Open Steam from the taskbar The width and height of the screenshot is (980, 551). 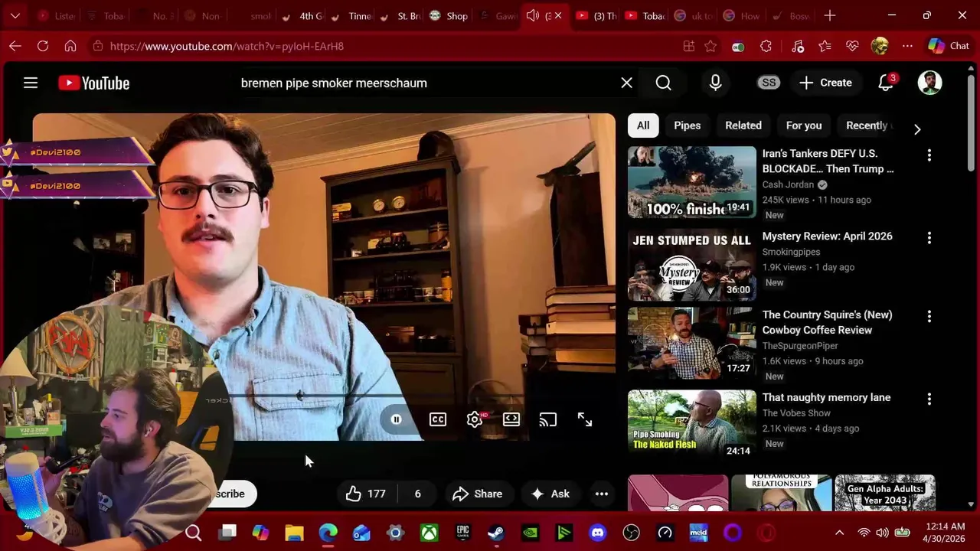coord(496,533)
